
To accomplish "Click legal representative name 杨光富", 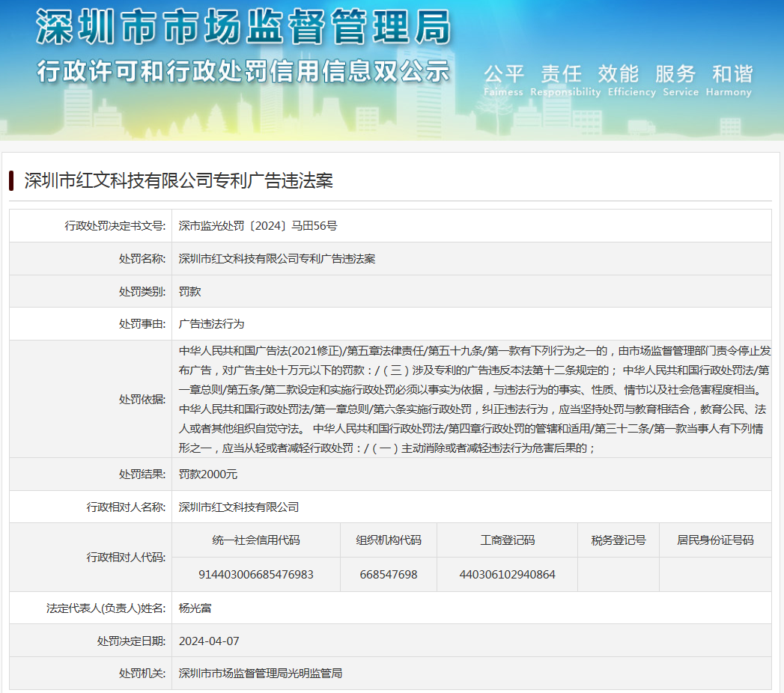I will pos(195,608).
